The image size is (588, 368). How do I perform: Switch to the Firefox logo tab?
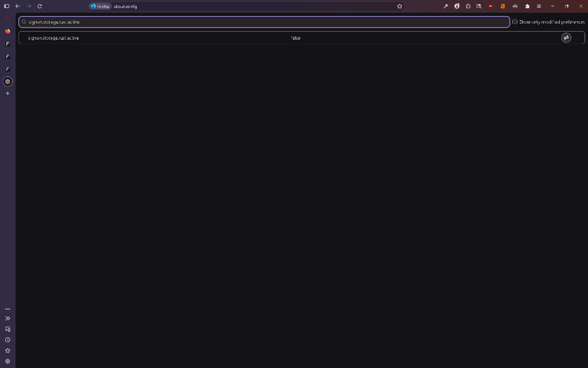(7, 31)
